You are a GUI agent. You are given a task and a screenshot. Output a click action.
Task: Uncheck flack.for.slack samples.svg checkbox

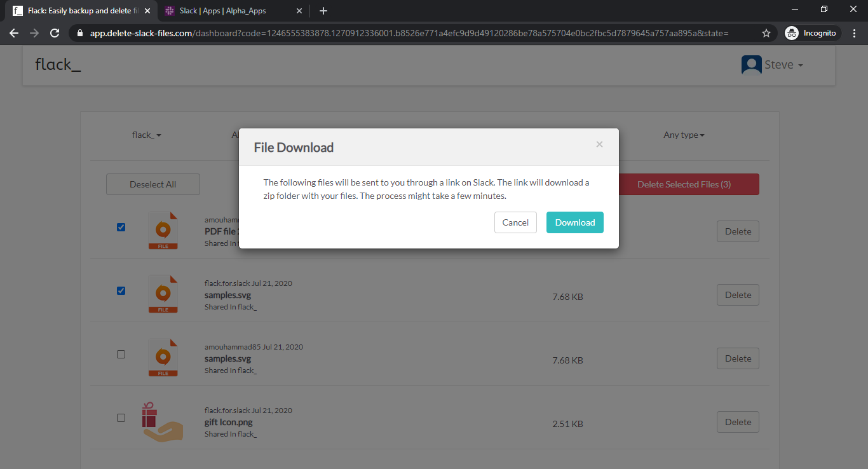[x=121, y=291]
